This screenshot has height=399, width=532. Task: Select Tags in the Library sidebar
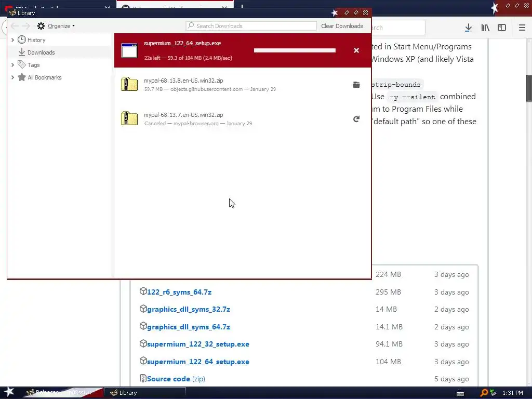click(x=34, y=64)
